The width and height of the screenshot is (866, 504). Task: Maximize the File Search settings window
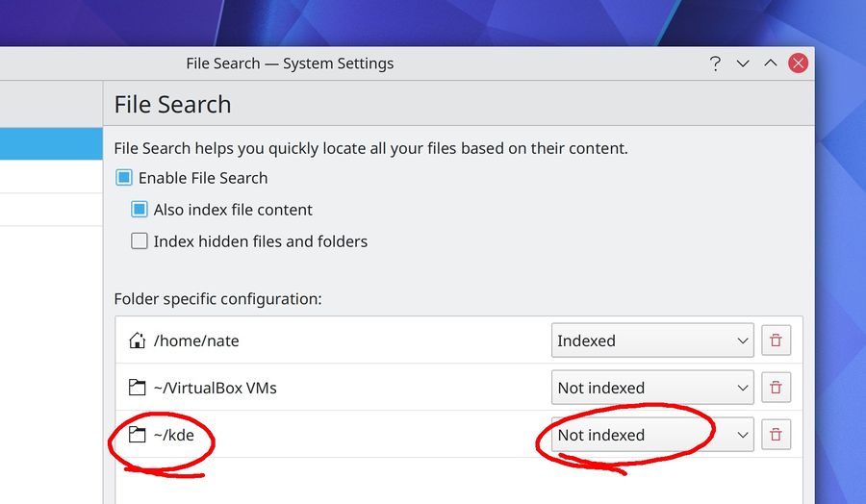770,63
